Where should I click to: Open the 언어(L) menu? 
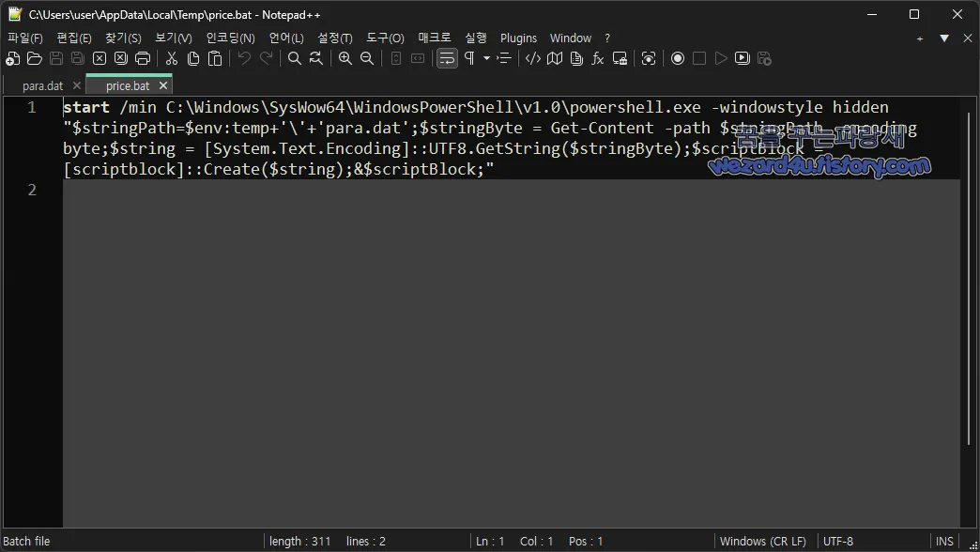286,38
